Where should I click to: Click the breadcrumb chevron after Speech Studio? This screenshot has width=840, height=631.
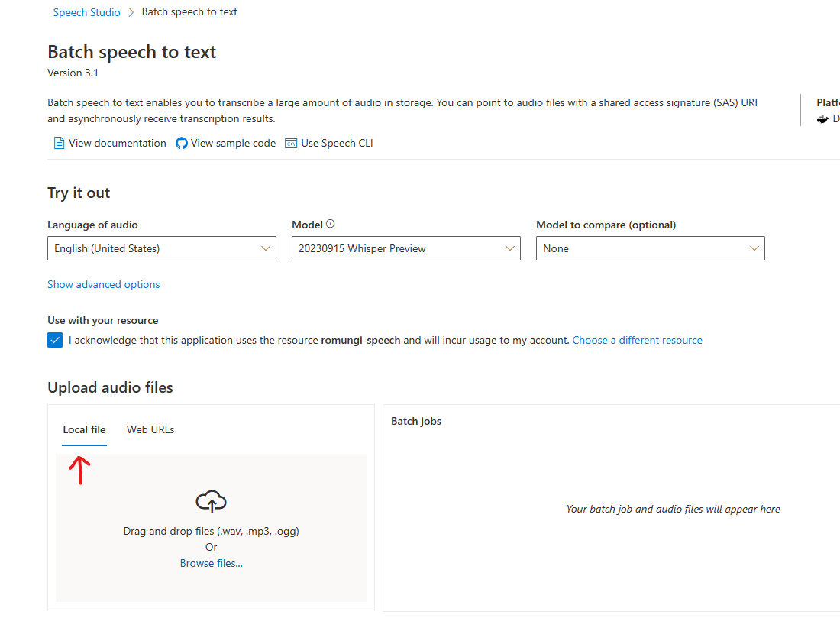[x=131, y=13]
